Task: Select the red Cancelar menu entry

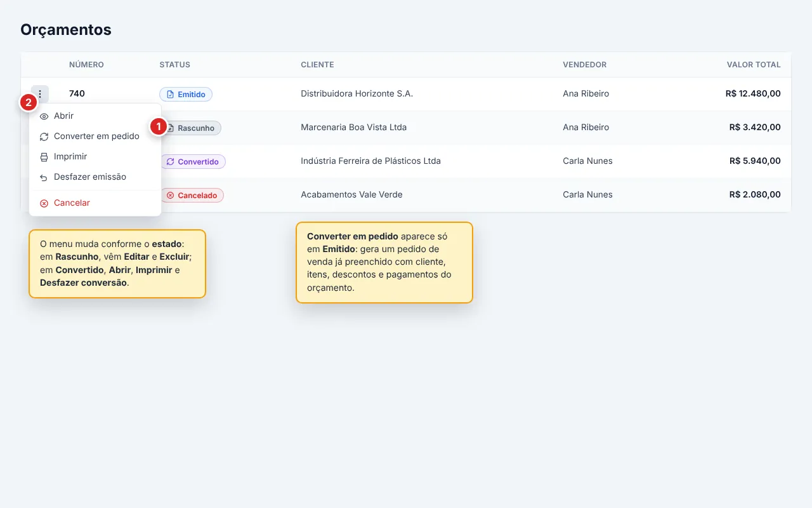Action: [x=95, y=203]
